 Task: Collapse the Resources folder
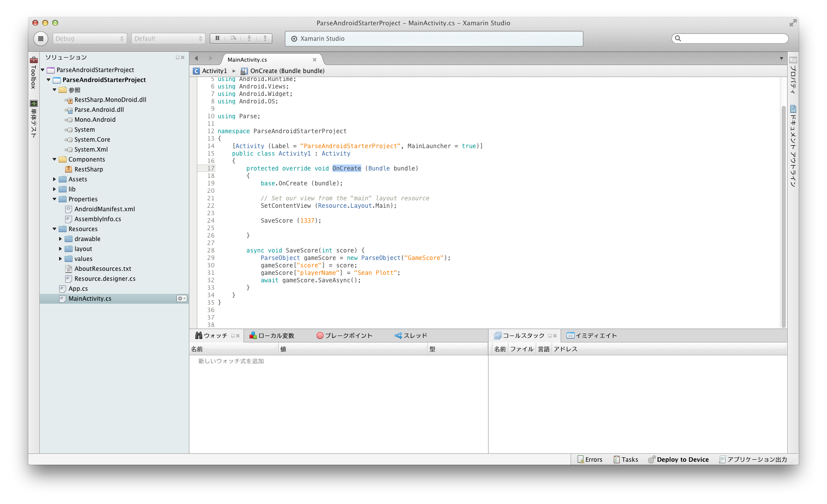(x=55, y=229)
